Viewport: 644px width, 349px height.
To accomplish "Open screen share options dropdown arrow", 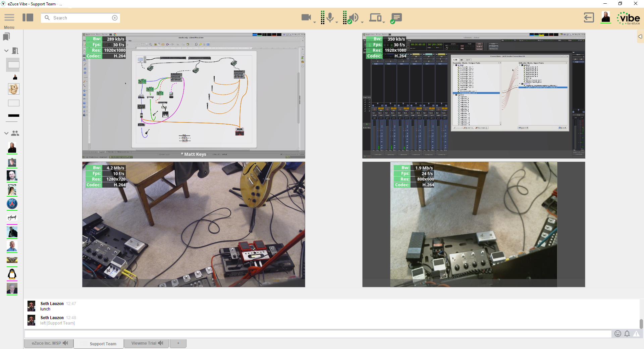I will tap(384, 22).
